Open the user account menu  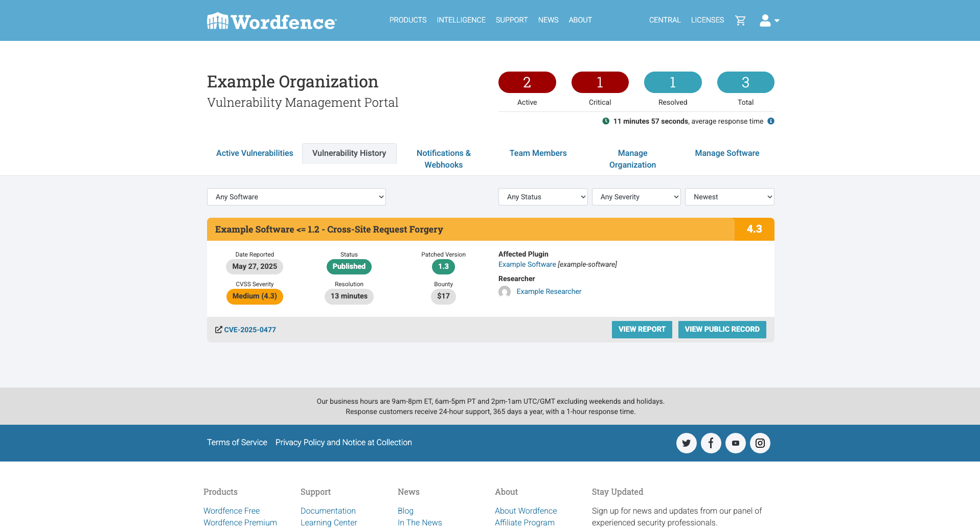(x=769, y=20)
